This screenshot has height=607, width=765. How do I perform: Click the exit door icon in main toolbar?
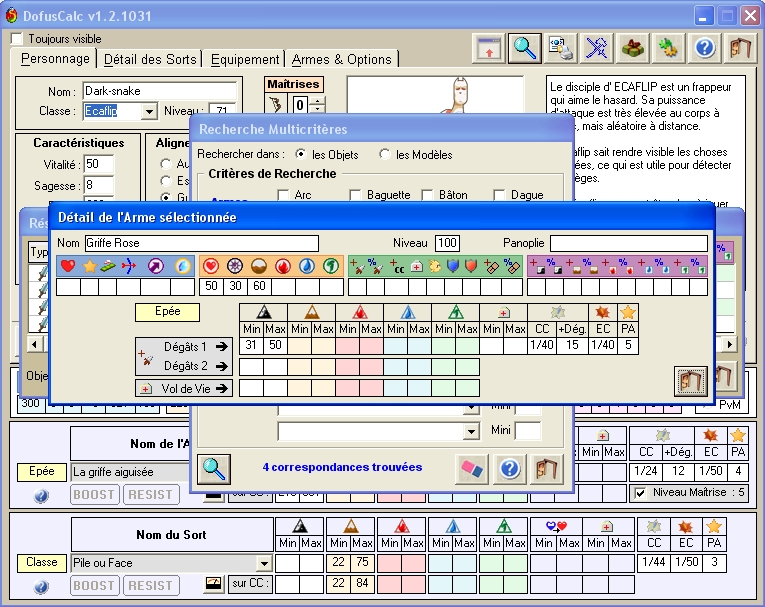point(741,48)
